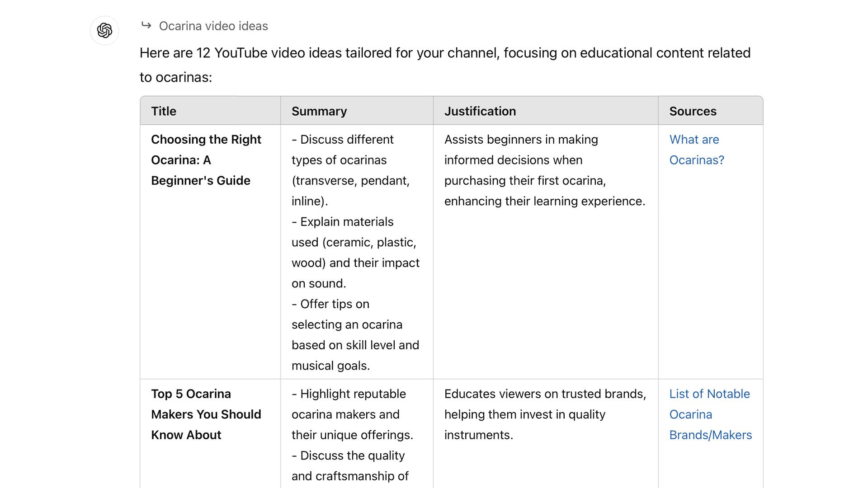Click the 'Ocarina video ideas' conversation title

pyautogui.click(x=213, y=26)
